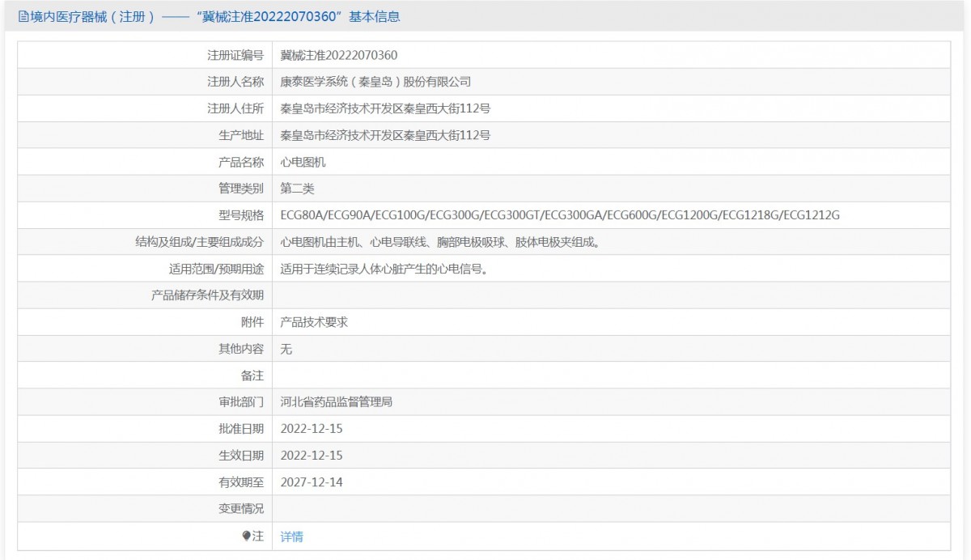Click the 注册证编号 row label
Viewport: 971px width, 560px height.
point(235,55)
